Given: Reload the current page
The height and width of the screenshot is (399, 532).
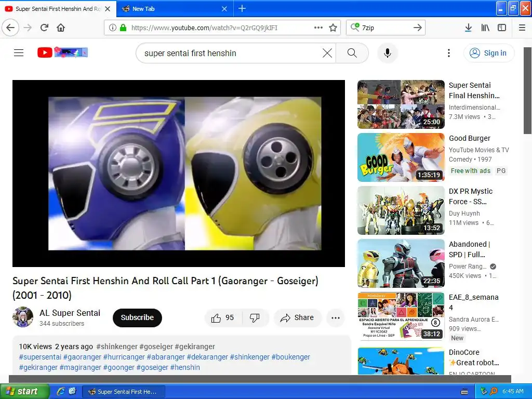Looking at the screenshot, I should (x=44, y=28).
